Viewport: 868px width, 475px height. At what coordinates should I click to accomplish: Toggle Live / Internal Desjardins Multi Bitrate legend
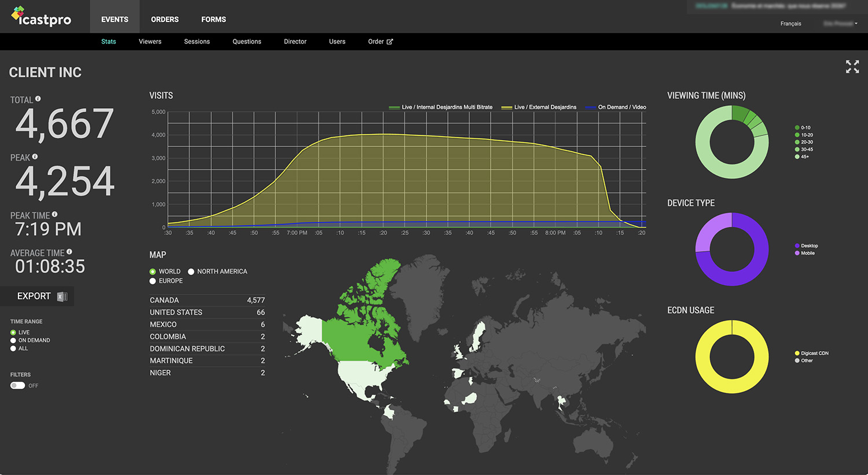[441, 107]
